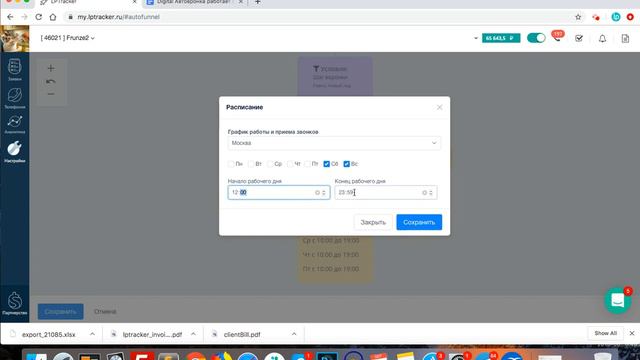Viewport: 640px width, 360px height.
Task: Switch to the Digital Автоворонка browser tab
Action: pyautogui.click(x=194, y=2)
